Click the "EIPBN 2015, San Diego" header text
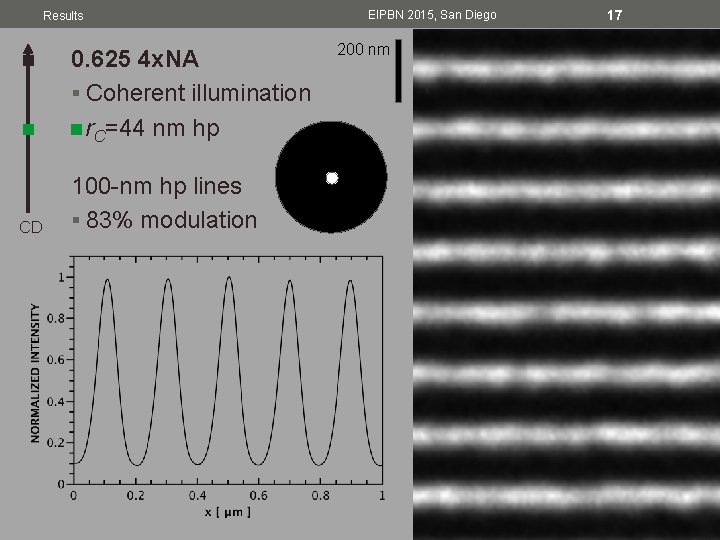 tap(432, 15)
